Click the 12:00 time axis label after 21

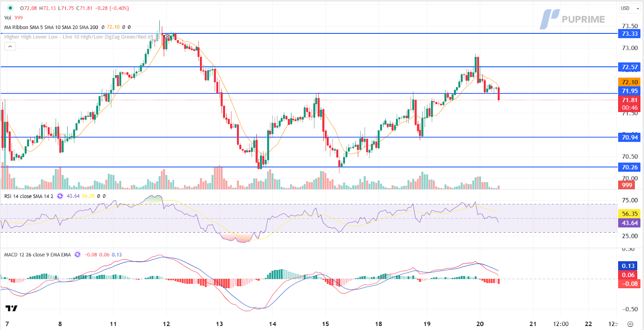tap(561, 324)
